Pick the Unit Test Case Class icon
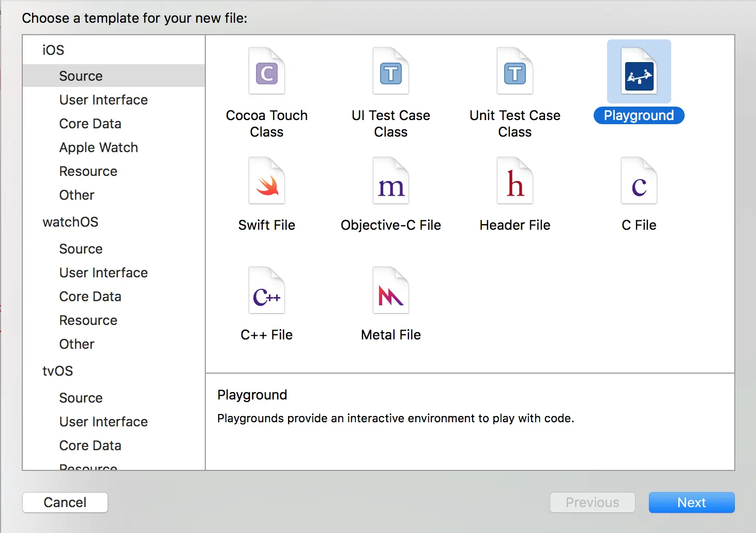 [x=515, y=71]
